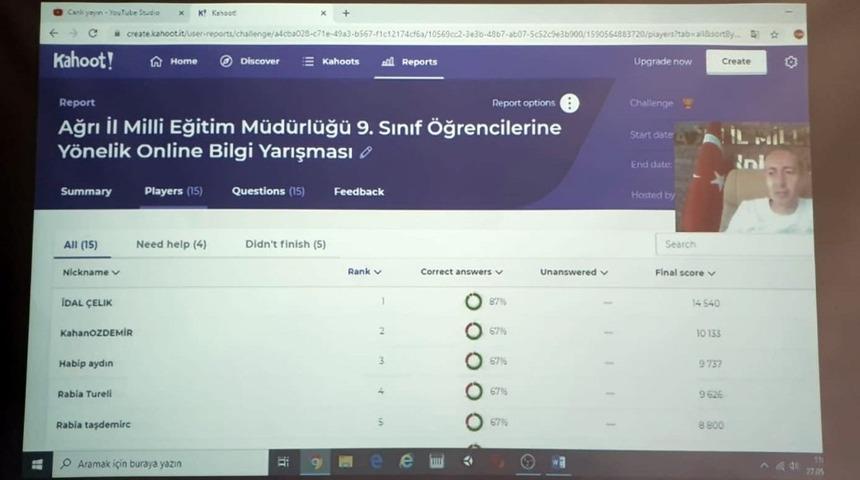
Task: Open player Rabia Tureli row
Action: (x=433, y=393)
